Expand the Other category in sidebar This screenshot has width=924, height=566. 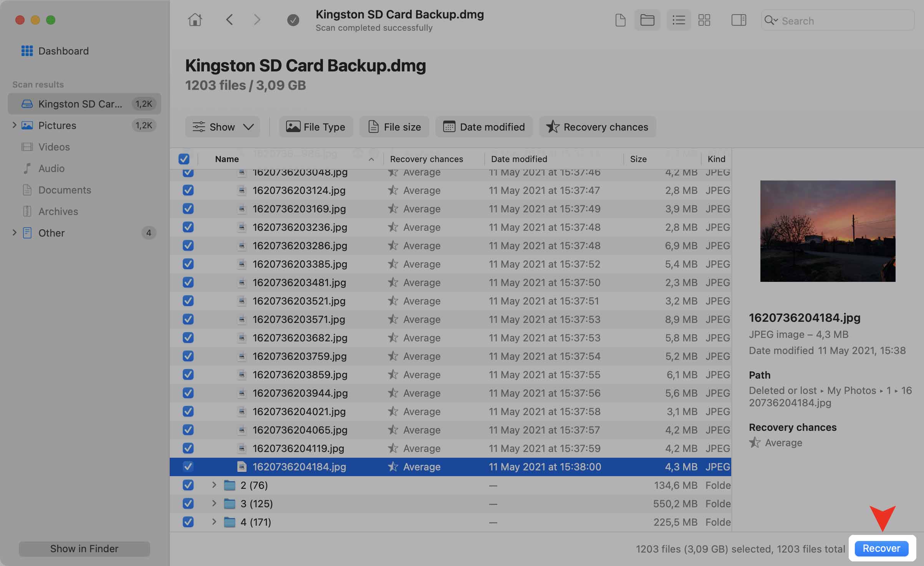pyautogui.click(x=13, y=233)
